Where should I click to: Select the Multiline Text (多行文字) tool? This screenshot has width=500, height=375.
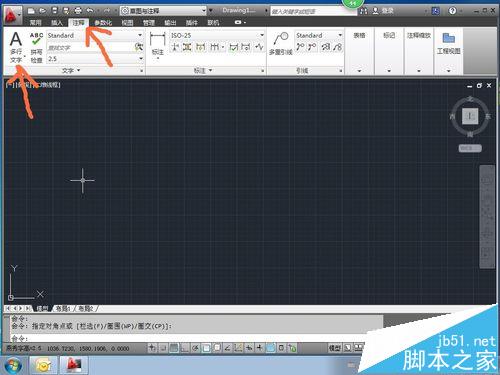pyautogui.click(x=16, y=47)
